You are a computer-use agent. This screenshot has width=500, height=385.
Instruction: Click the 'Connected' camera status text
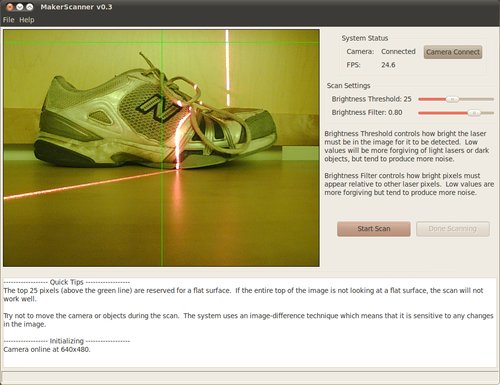398,51
